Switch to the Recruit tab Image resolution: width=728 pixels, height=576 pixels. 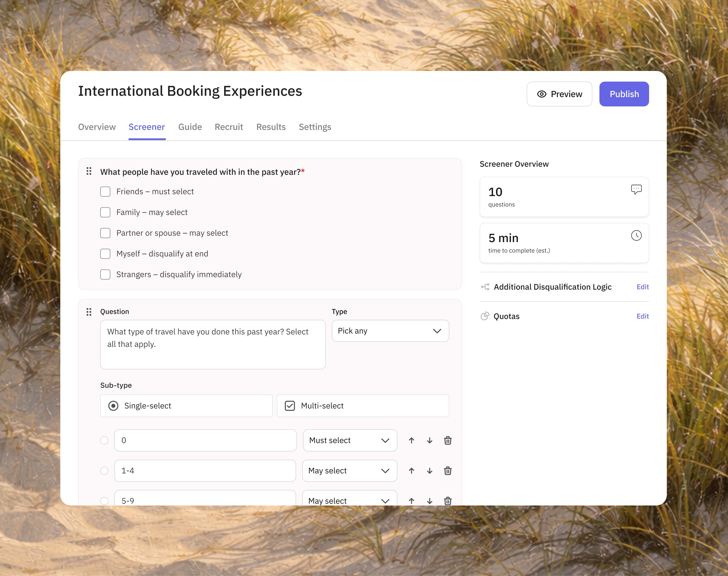229,127
